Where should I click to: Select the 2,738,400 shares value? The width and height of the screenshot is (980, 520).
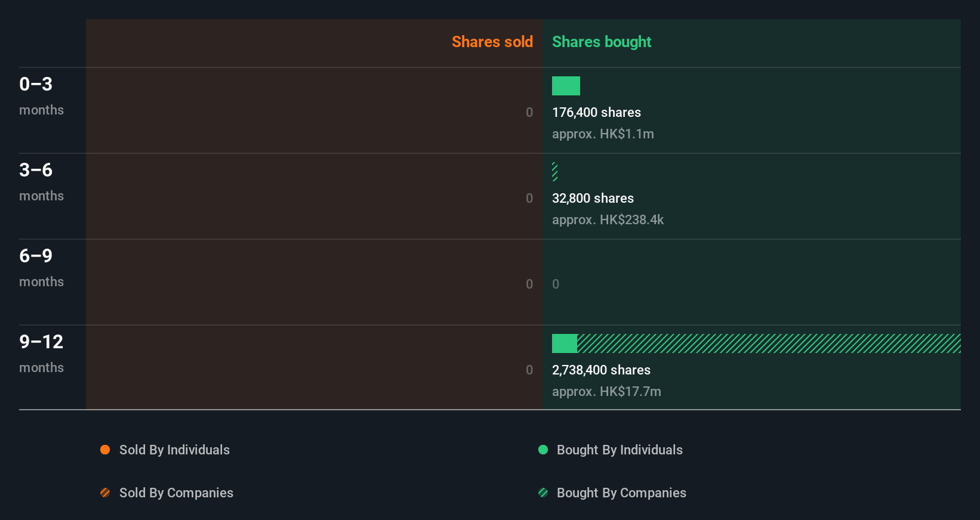coord(601,370)
